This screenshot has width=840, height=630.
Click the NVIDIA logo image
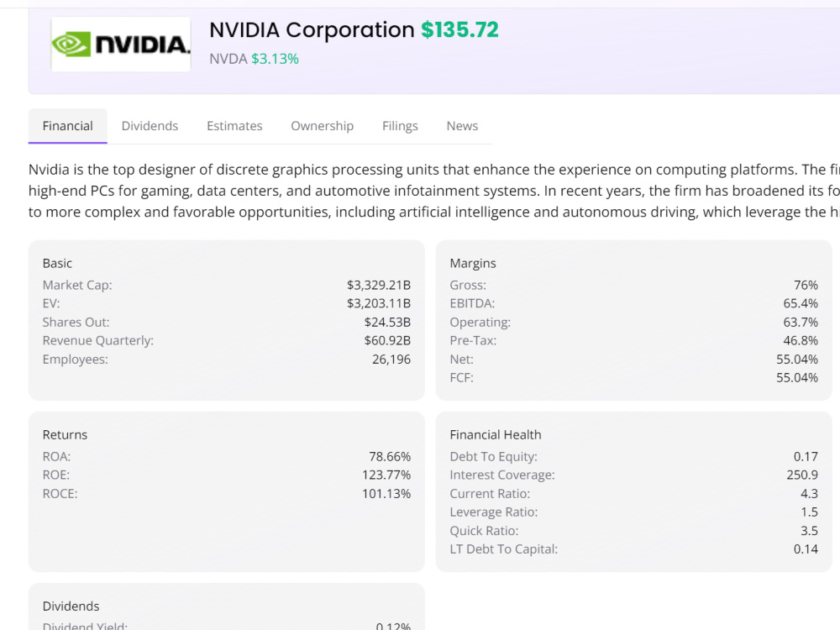(120, 44)
